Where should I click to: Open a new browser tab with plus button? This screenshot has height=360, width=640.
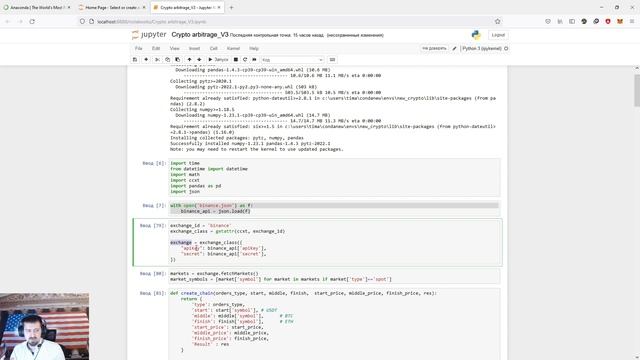click(x=231, y=7)
